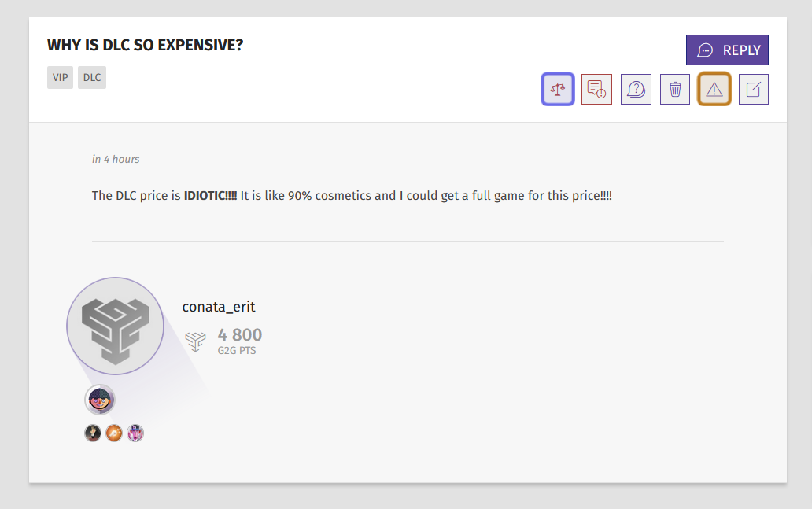Viewport: 812px width, 509px height.
Task: Click the scales of justice moderation icon
Action: pos(558,89)
